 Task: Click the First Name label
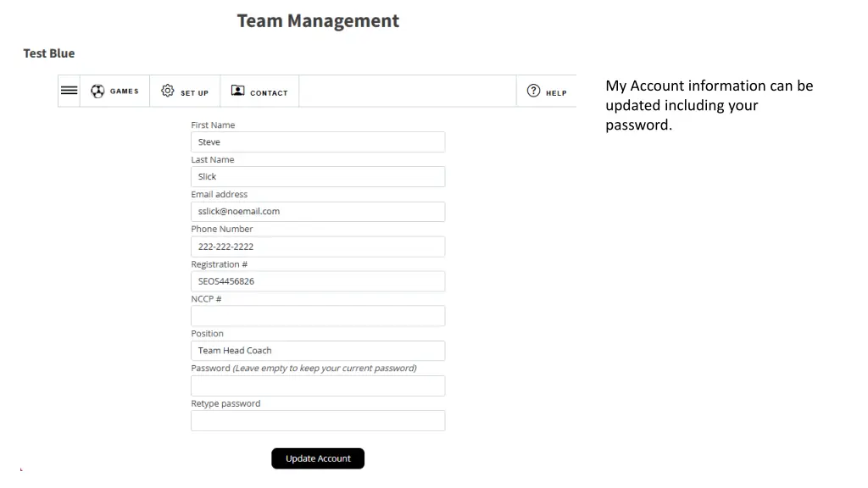pyautogui.click(x=213, y=125)
